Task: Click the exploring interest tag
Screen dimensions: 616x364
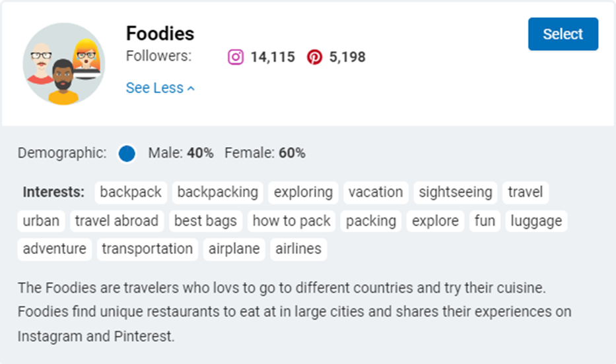Action: click(x=303, y=193)
